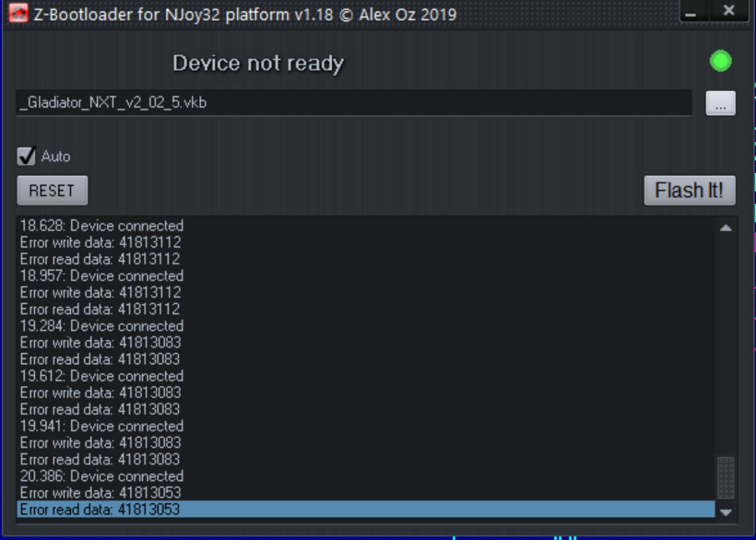
Task: Select 'Error write data: 41813083' below 19.284 entry
Action: (x=366, y=343)
